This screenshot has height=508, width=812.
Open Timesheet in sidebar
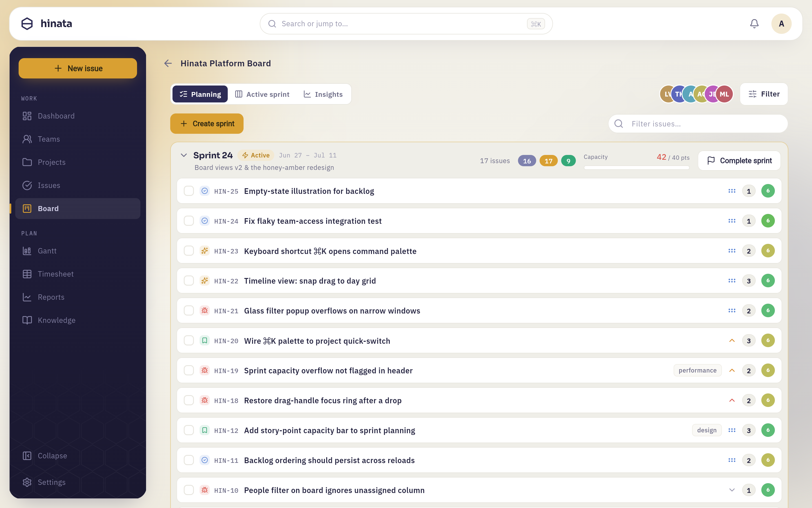pos(78,274)
